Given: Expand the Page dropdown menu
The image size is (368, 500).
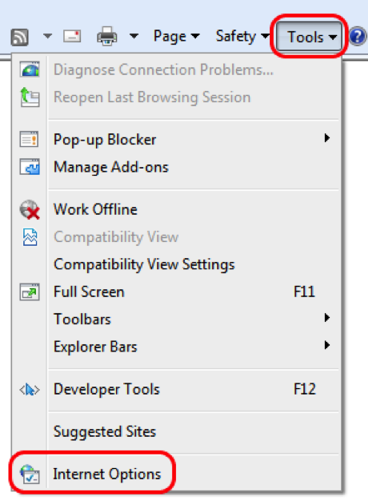Looking at the screenshot, I should pos(176,36).
